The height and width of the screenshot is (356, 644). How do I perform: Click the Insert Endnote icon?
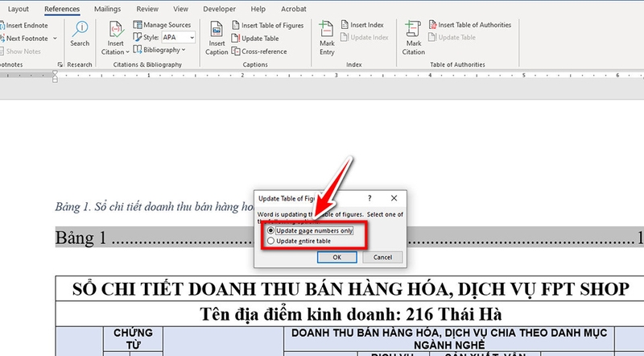(x=2, y=26)
